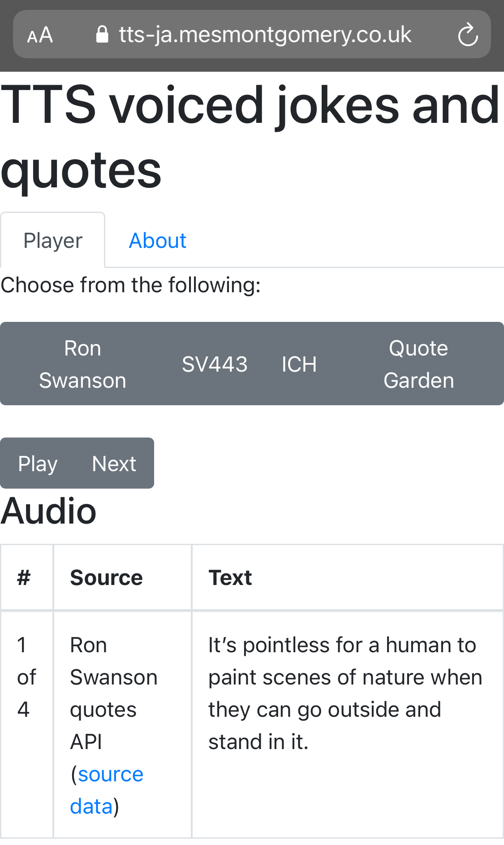Choose the ICH joke source
Screen dimensions: 504x845
pos(299,364)
